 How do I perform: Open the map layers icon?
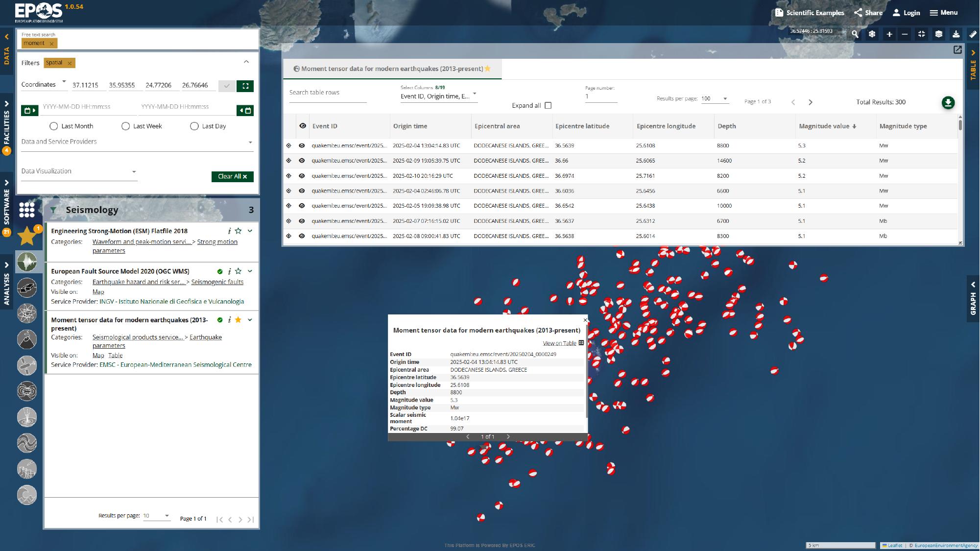[938, 34]
